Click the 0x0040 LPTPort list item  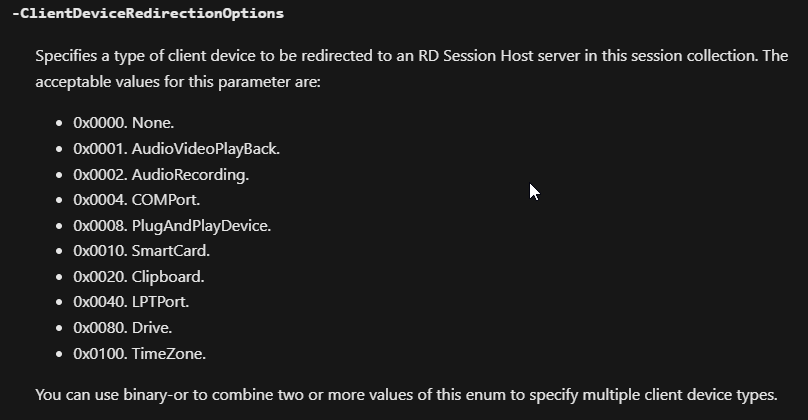pyautogui.click(x=131, y=302)
